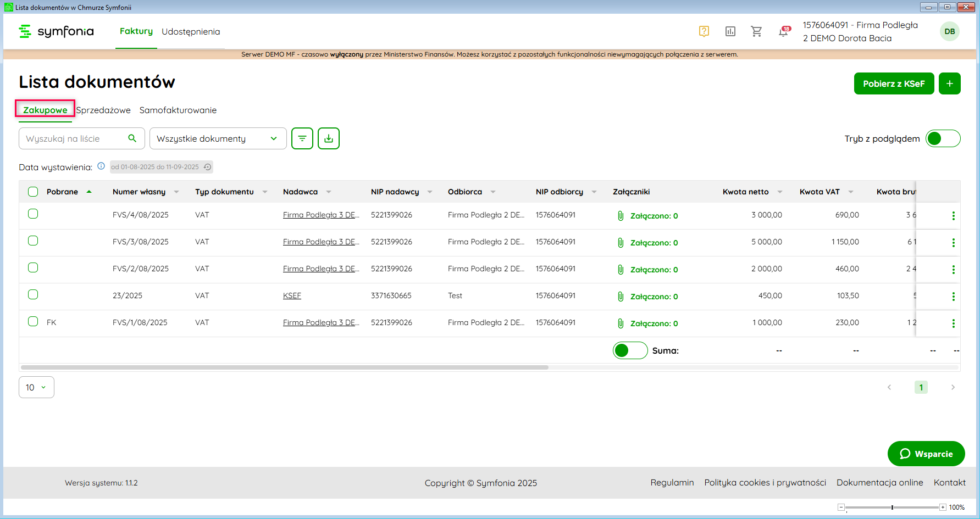Toggle the Suma switch
The image size is (980, 519).
point(630,350)
